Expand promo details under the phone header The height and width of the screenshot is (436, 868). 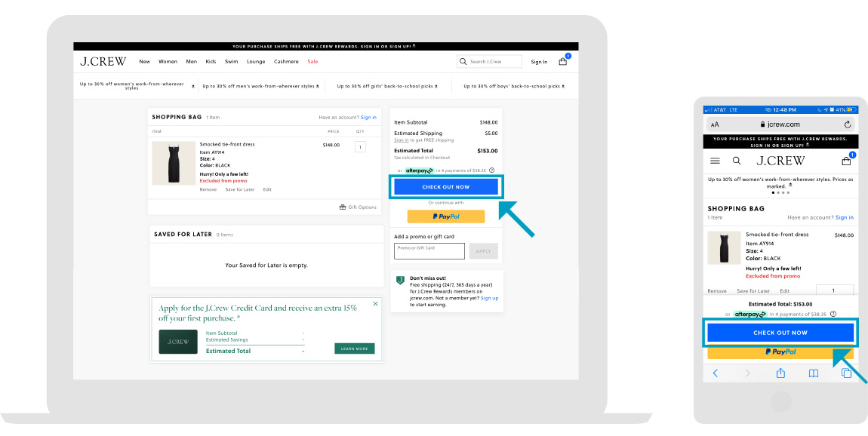tap(790, 186)
